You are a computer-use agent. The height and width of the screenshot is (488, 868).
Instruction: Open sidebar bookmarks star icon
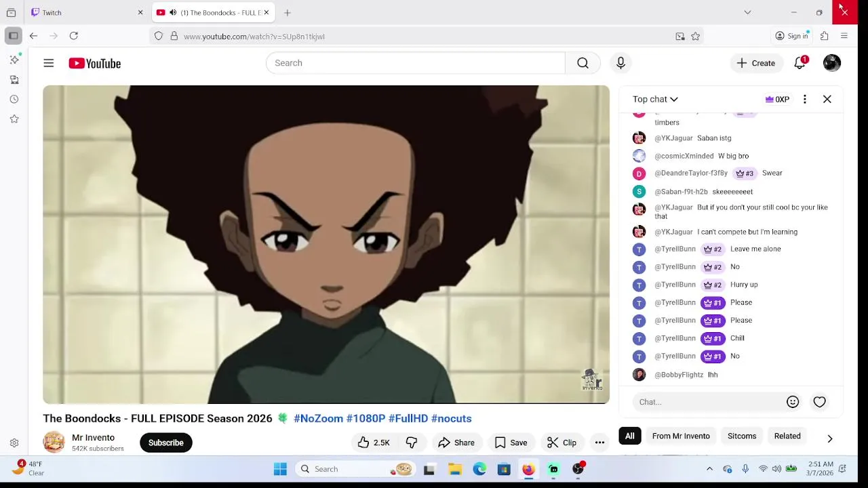[x=14, y=119]
